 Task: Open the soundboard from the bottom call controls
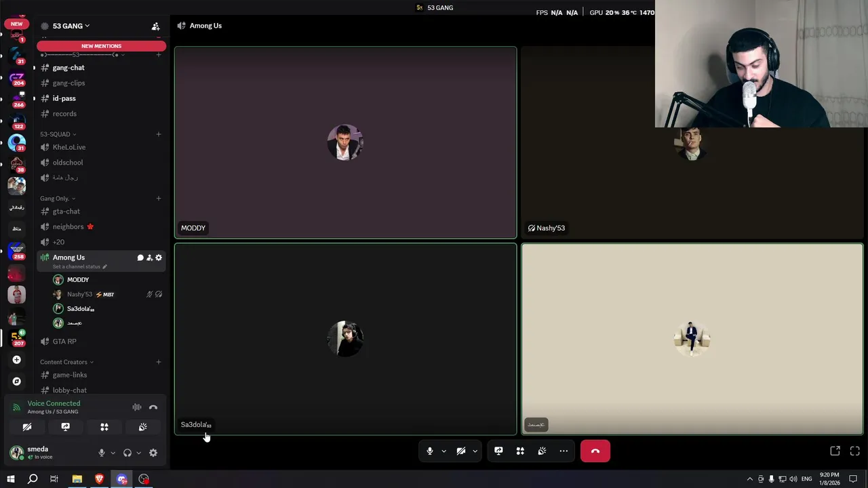542,451
